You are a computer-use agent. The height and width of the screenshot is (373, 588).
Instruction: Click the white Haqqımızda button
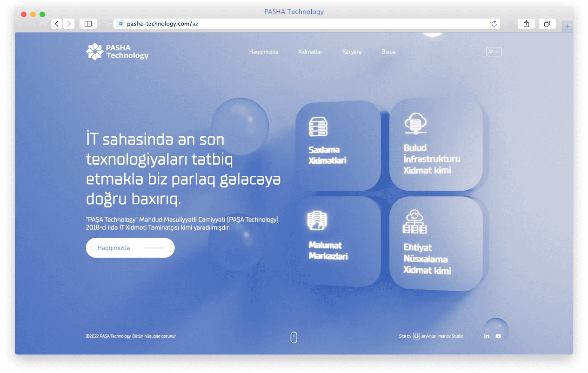(x=130, y=248)
